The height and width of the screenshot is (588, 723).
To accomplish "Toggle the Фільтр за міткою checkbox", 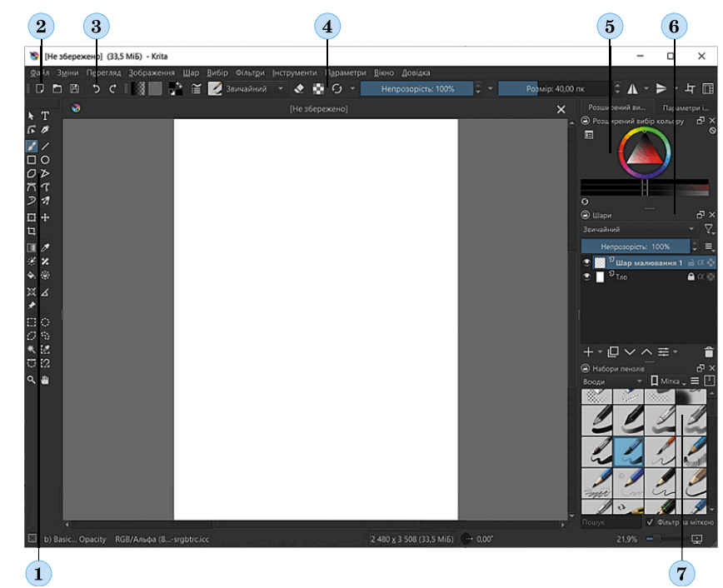I will (x=650, y=522).
